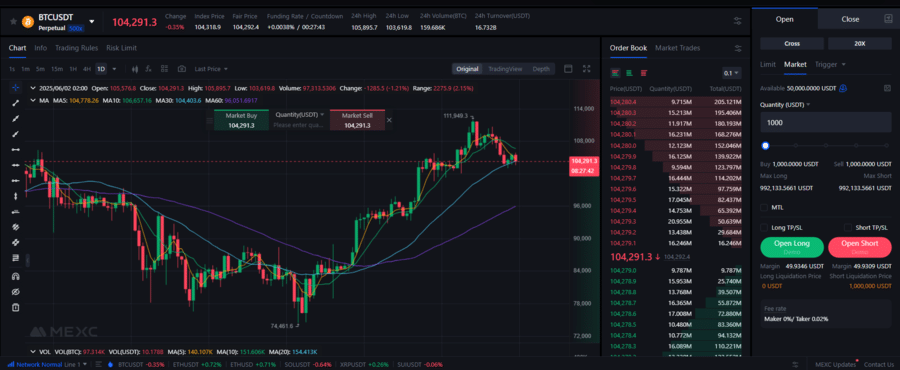Click the bottom bar settings sliders icon
Viewport: 900px width, 370px height.
[x=795, y=364]
